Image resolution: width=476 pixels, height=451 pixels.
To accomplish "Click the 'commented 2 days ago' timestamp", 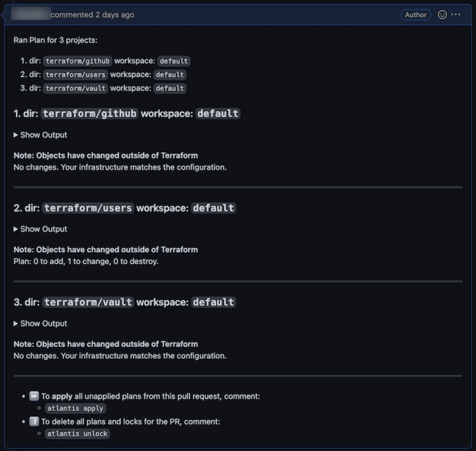I will pos(92,15).
